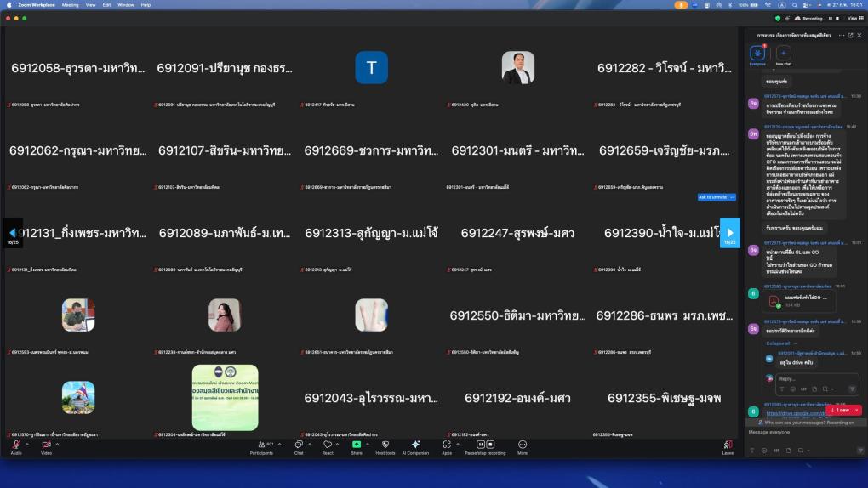868x488 pixels.
Task: Mute audio with the microphone icon
Action: 16,445
